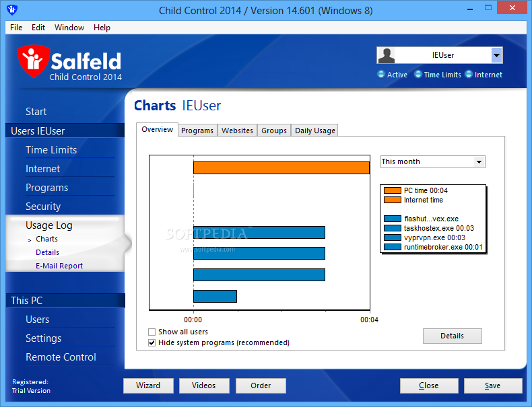Open the Edit menu
Viewport: 532px width, 407px height.
38,28
